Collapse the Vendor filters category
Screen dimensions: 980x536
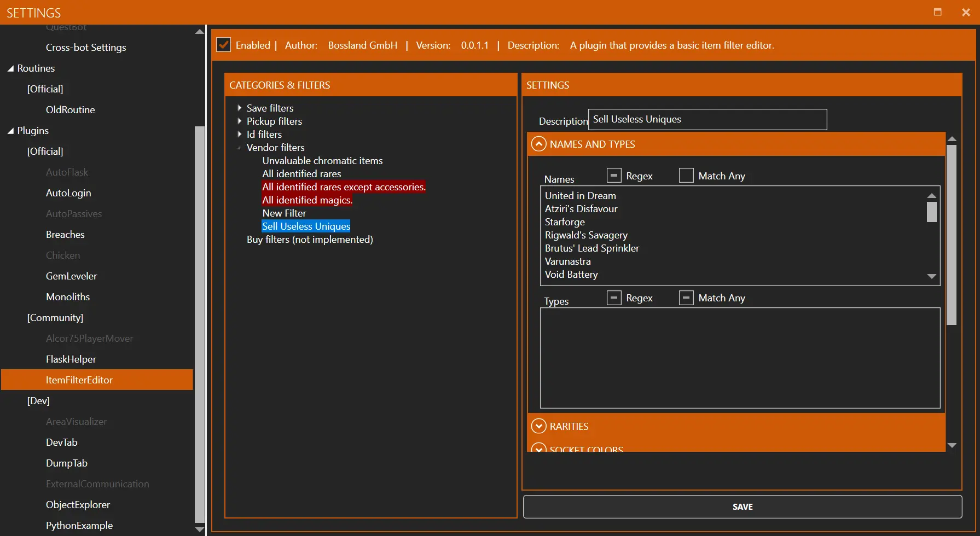pos(239,148)
